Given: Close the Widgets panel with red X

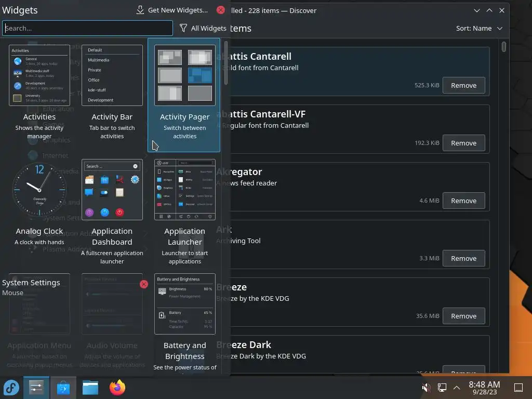Looking at the screenshot, I should tap(220, 10).
